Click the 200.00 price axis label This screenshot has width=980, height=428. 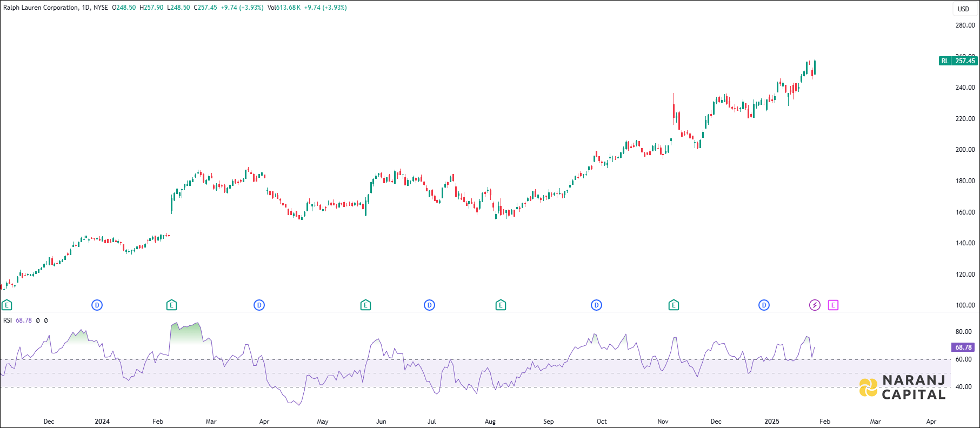tap(965, 150)
